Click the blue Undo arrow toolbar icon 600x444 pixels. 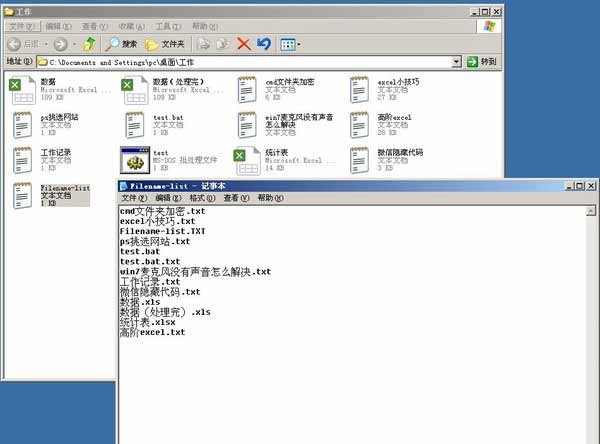point(264,44)
